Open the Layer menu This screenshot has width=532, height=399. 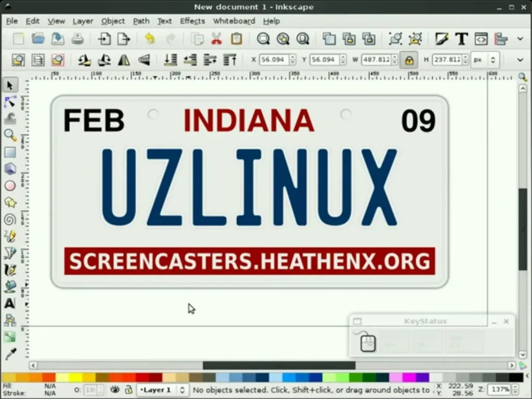coord(83,21)
